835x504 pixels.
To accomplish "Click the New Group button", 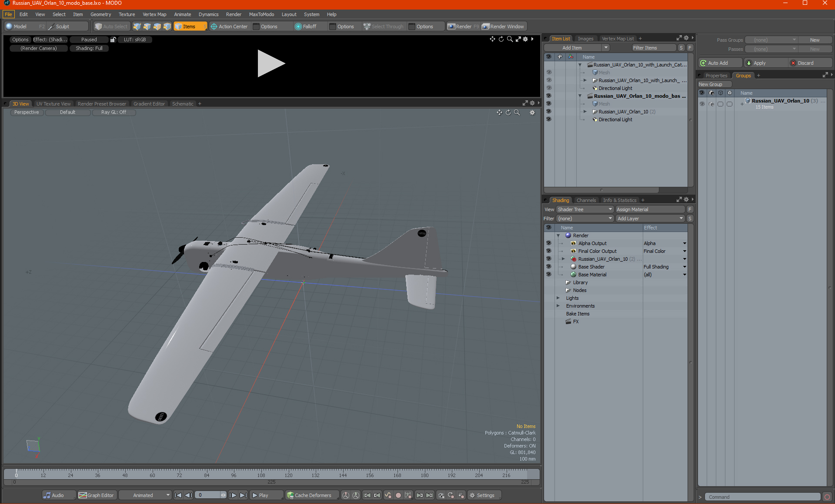I will point(715,84).
